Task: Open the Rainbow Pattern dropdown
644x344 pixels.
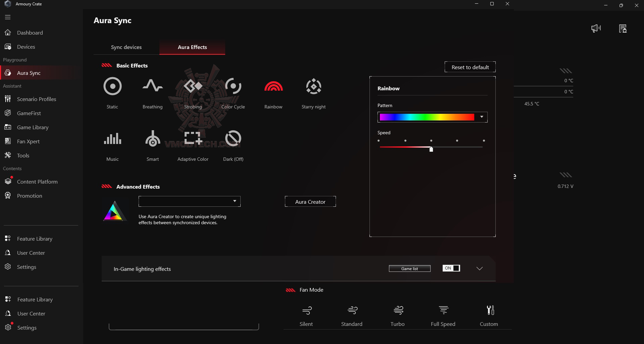Action: click(433, 117)
